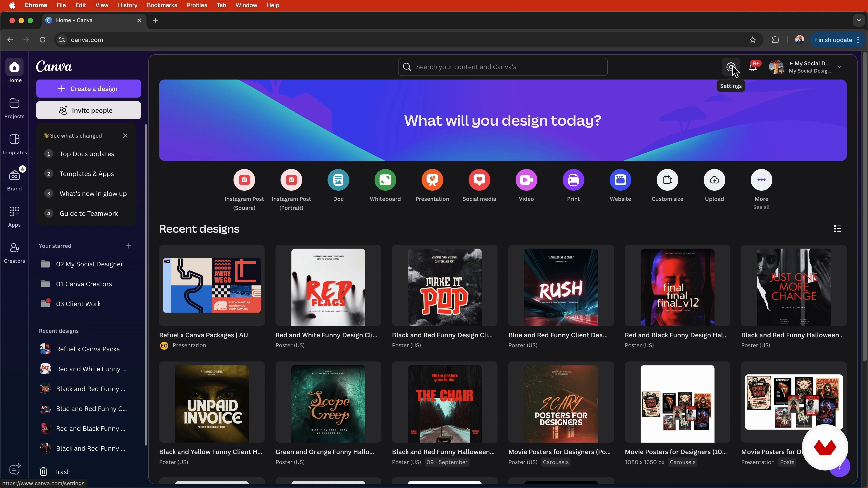
Task: Open Chrome tab search dropdown arrow
Action: coord(859,20)
